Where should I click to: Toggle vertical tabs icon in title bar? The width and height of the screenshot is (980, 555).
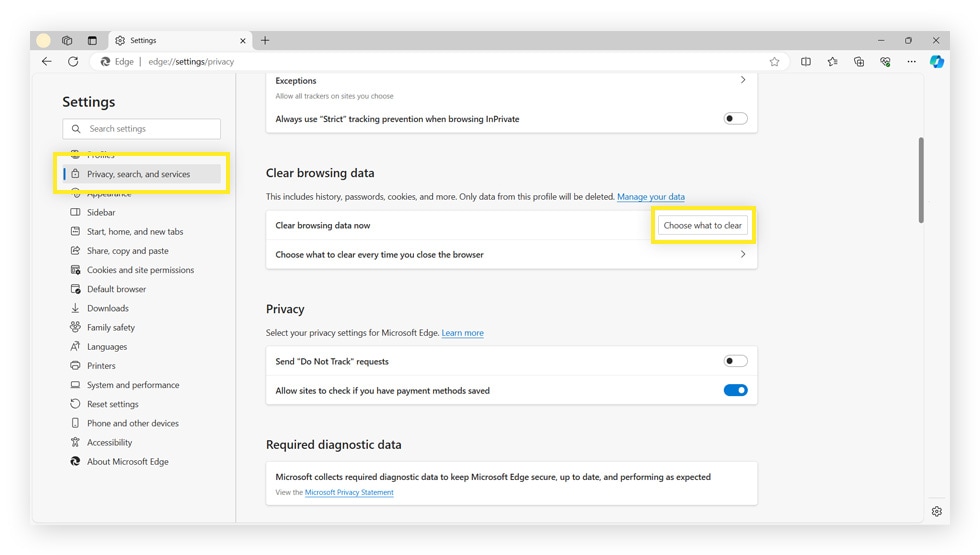coord(92,40)
